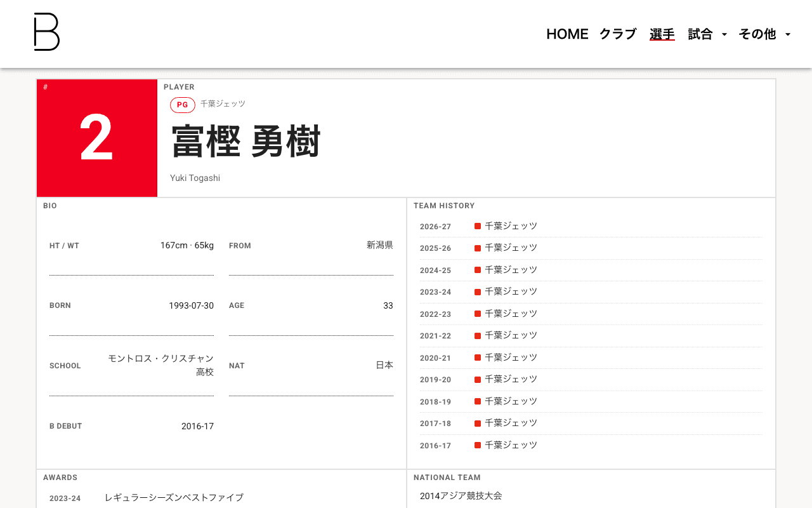Image resolution: width=812 pixels, height=508 pixels.
Task: Click the birthplace value 新潟県
Action: pyautogui.click(x=380, y=245)
